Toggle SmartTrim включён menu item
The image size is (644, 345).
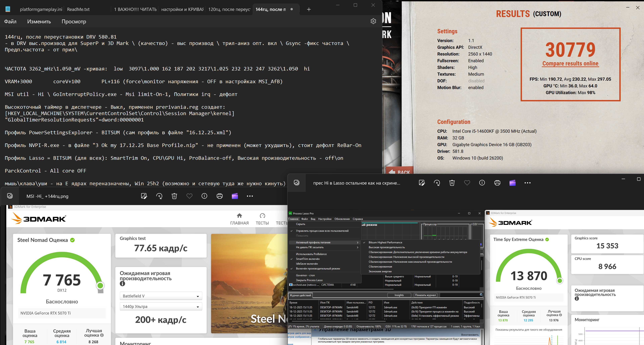tap(308, 259)
